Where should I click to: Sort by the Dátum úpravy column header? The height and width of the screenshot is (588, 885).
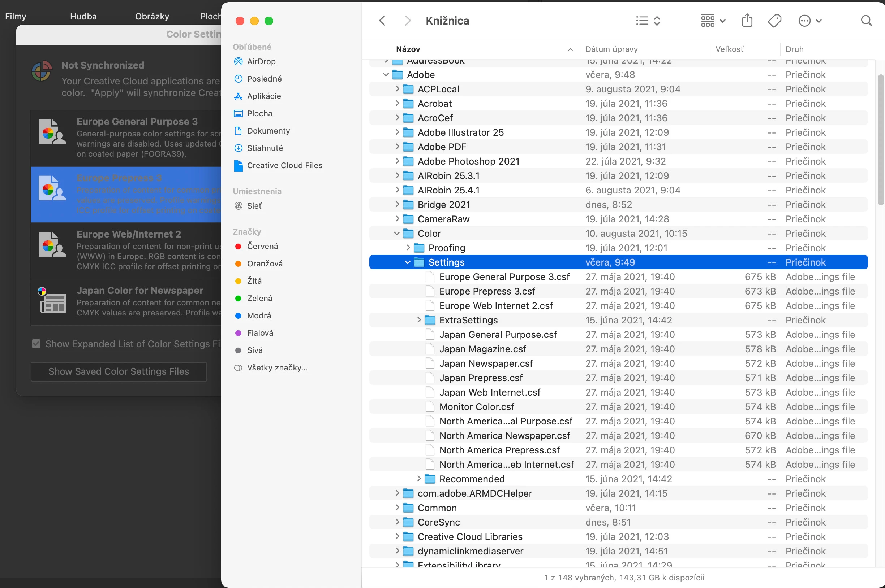click(611, 49)
